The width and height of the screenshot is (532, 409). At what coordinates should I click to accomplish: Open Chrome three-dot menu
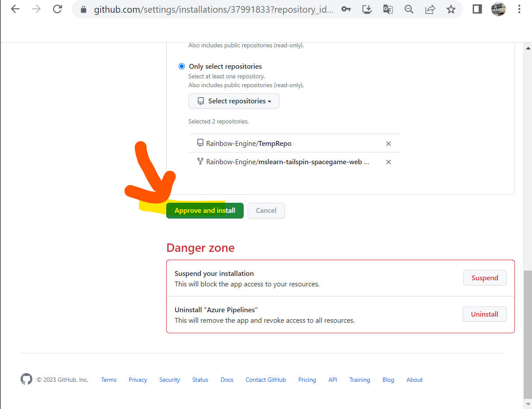coord(519,9)
